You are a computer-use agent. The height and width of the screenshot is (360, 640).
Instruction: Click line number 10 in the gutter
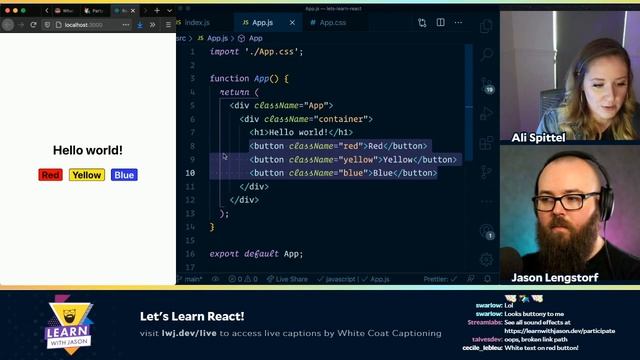pyautogui.click(x=190, y=173)
